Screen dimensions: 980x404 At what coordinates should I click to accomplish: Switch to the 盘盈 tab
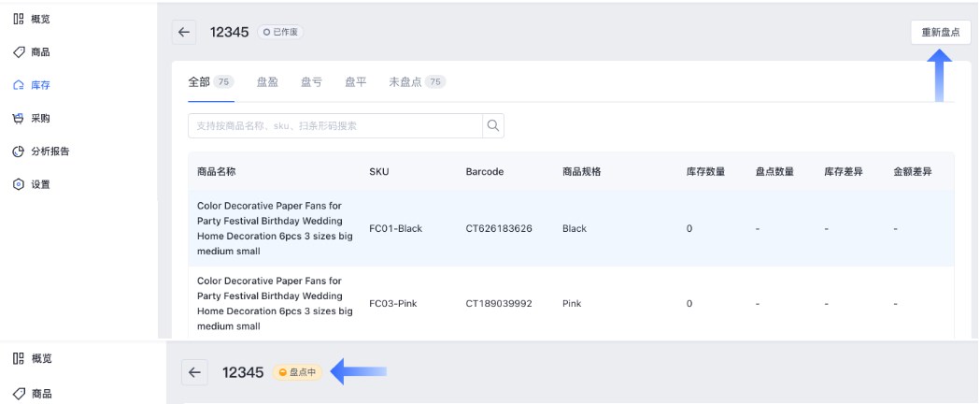(267, 82)
